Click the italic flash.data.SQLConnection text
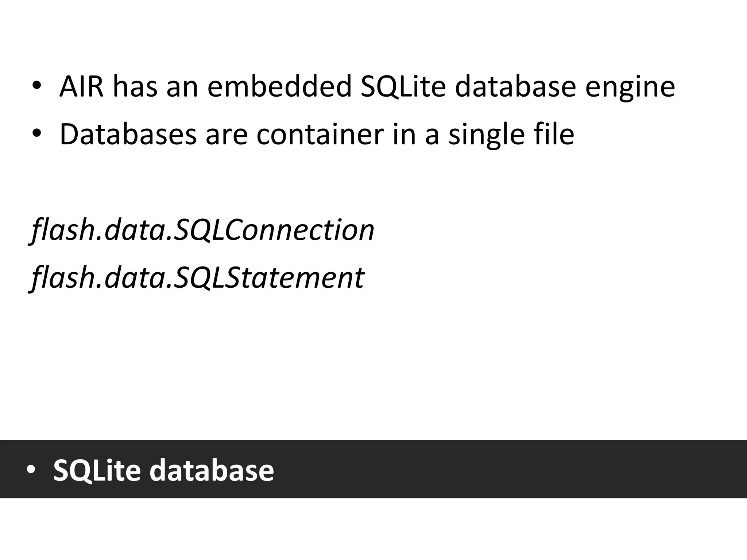 203,230
